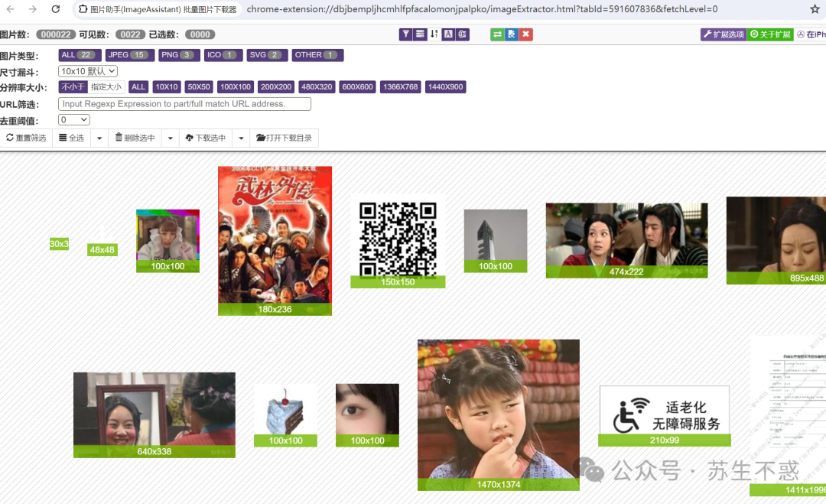This screenshot has width=826, height=504.
Task: Click the green swap arrows icon
Action: point(497,34)
